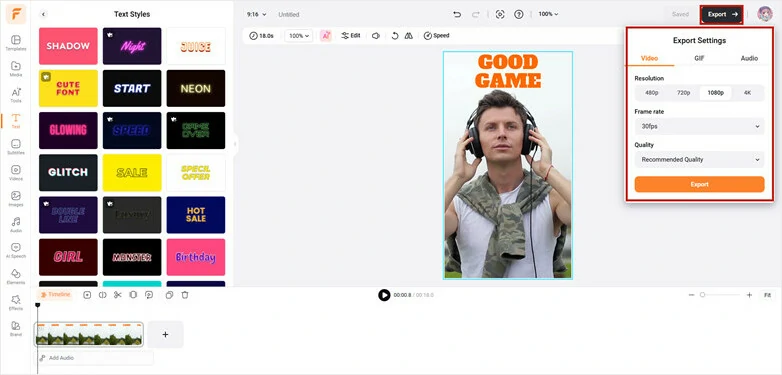Image resolution: width=782 pixels, height=375 pixels.
Task: Apply the Birthday text style
Action: (196, 257)
